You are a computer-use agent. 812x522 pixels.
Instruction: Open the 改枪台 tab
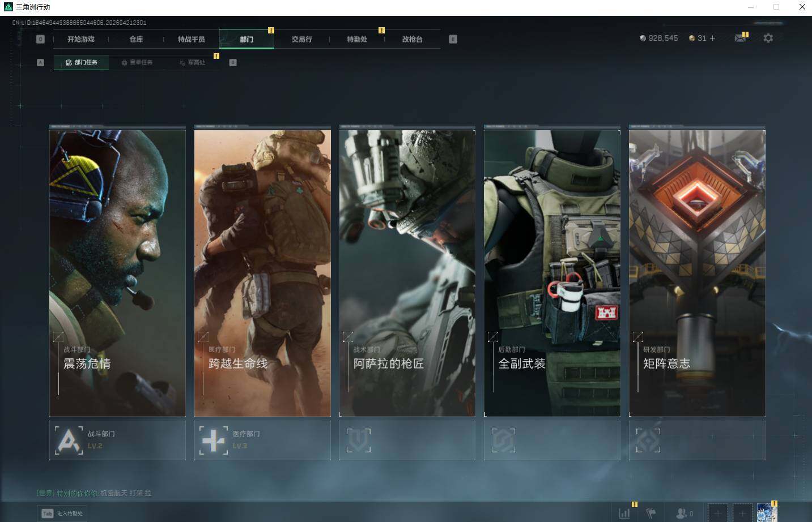[x=413, y=39]
